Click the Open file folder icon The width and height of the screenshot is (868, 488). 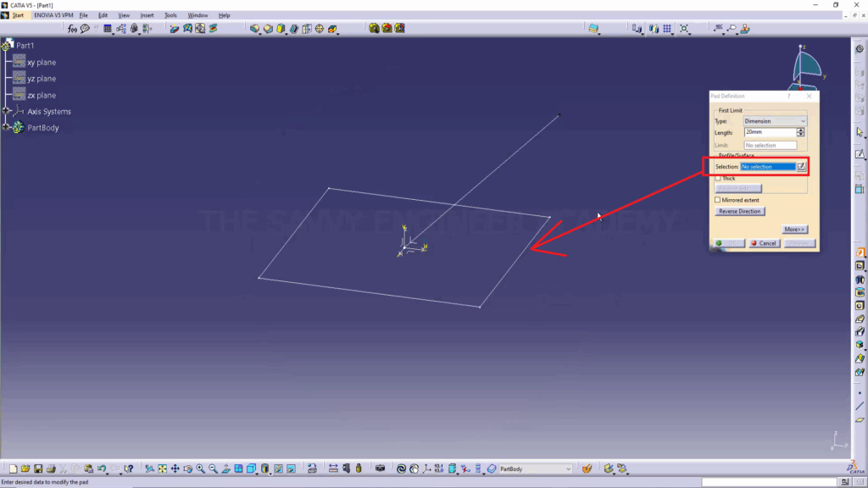coord(25,469)
